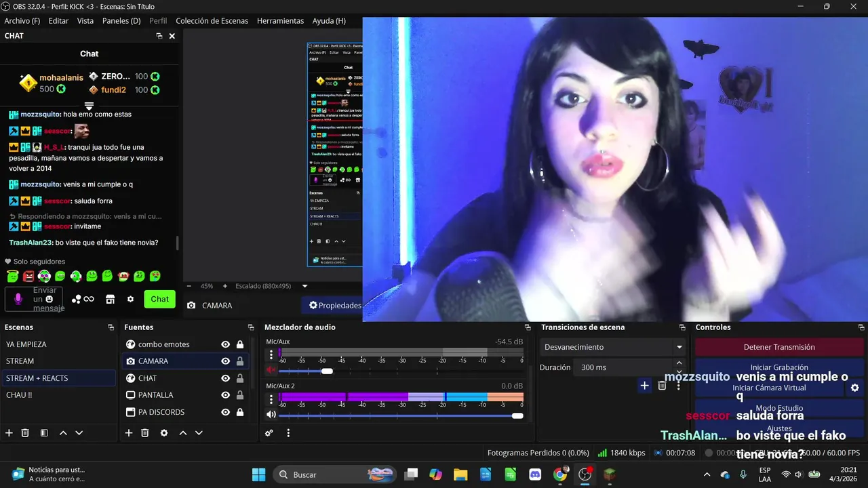Remove selected source with the Fuentes trash icon

click(x=144, y=433)
